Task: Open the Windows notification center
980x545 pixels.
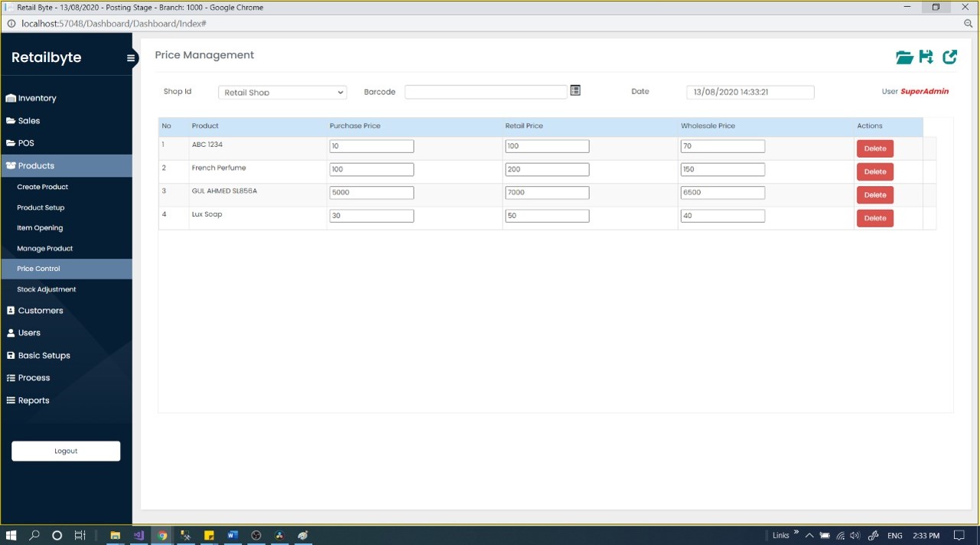Action: pyautogui.click(x=959, y=536)
